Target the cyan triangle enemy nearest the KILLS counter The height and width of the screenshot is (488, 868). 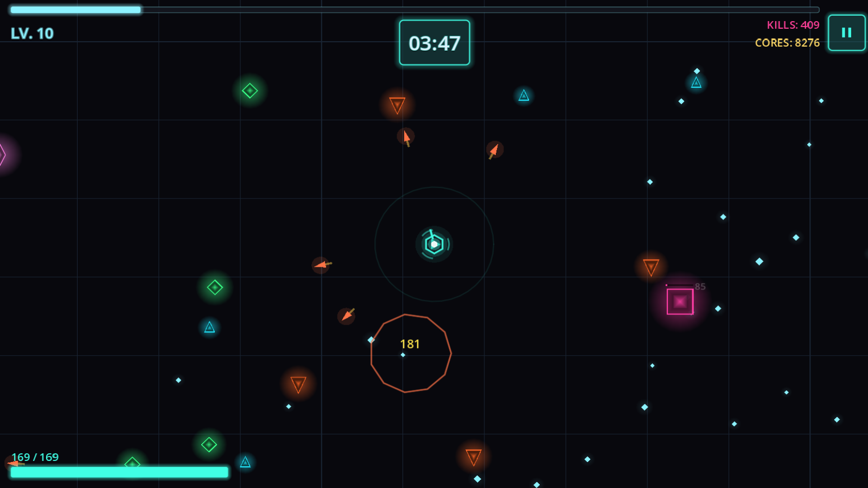pyautogui.click(x=696, y=82)
